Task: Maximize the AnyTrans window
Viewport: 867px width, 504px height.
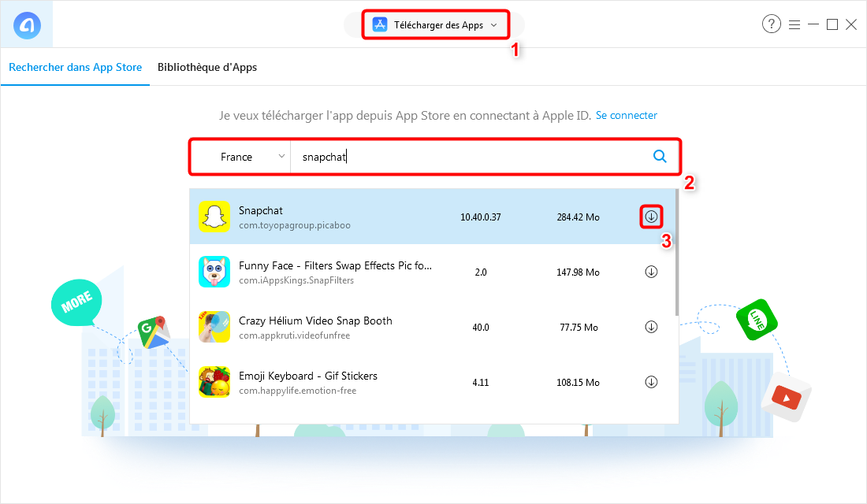Action: coord(832,24)
